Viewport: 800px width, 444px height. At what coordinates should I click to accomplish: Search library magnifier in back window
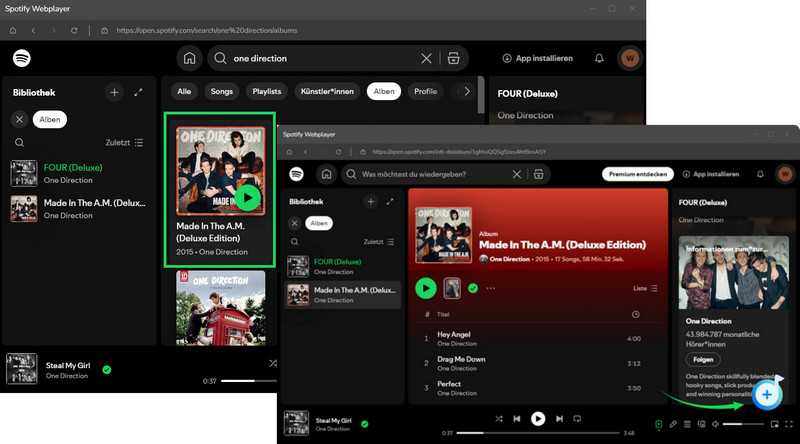(19, 143)
